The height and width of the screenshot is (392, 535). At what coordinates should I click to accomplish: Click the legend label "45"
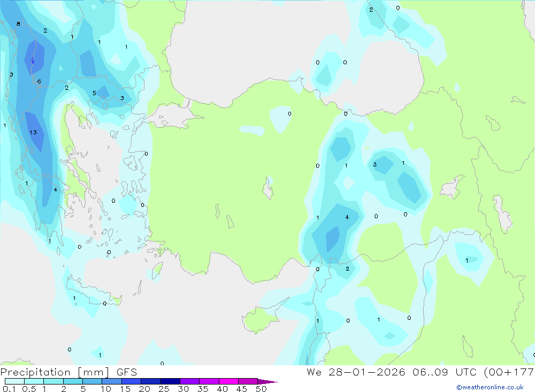[x=242, y=389]
